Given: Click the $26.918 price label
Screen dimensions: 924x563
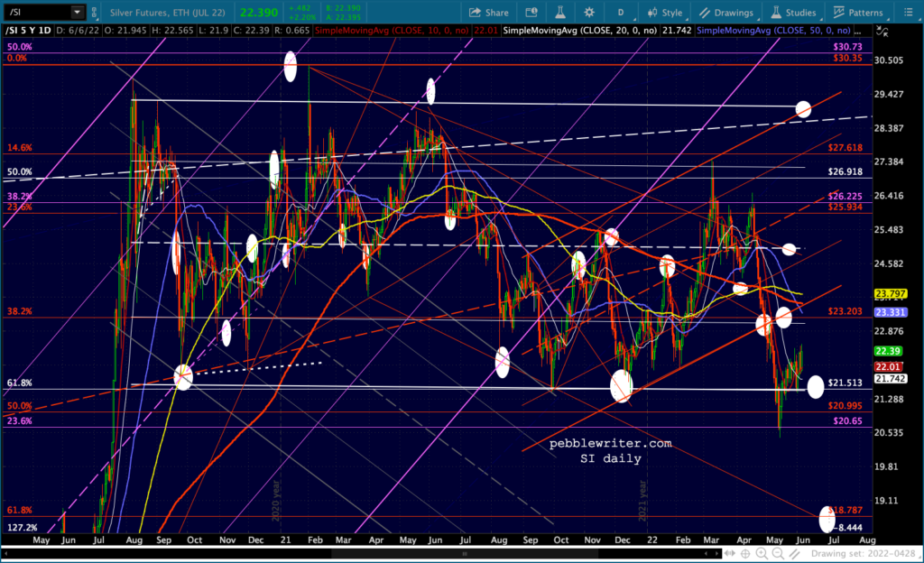Looking at the screenshot, I should (845, 172).
